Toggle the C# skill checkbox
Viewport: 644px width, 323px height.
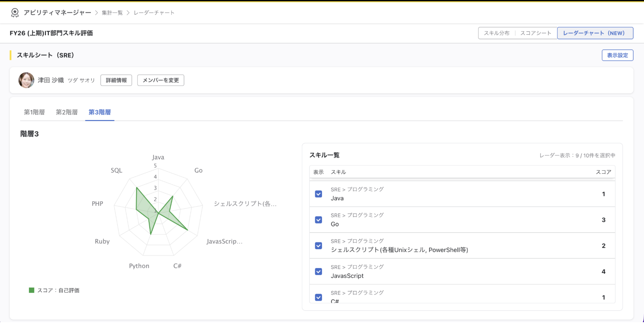(318, 298)
